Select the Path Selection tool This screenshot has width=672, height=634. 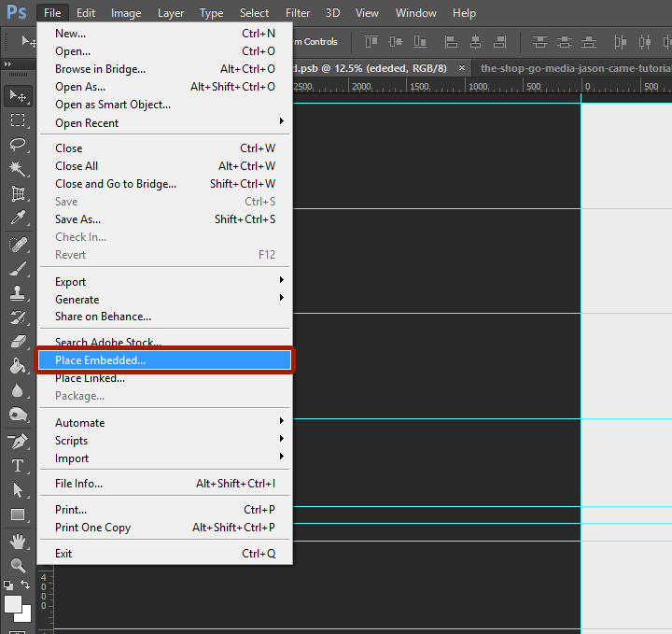click(18, 490)
